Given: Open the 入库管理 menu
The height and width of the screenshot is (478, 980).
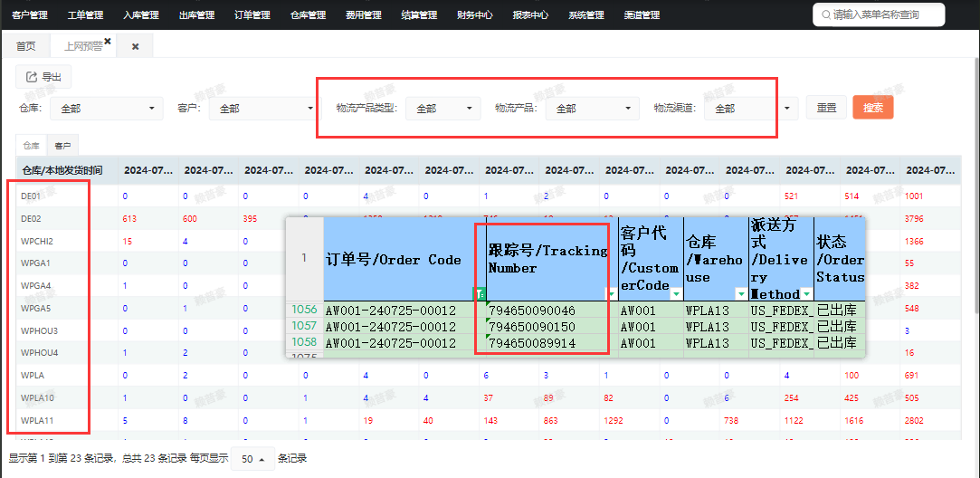Looking at the screenshot, I should (x=140, y=15).
